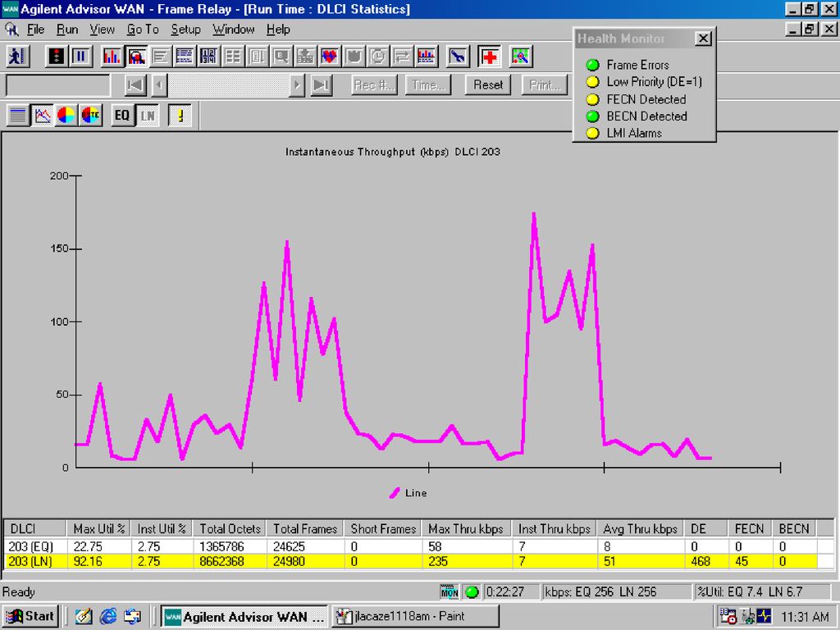Select the line graph view icon

point(43,115)
